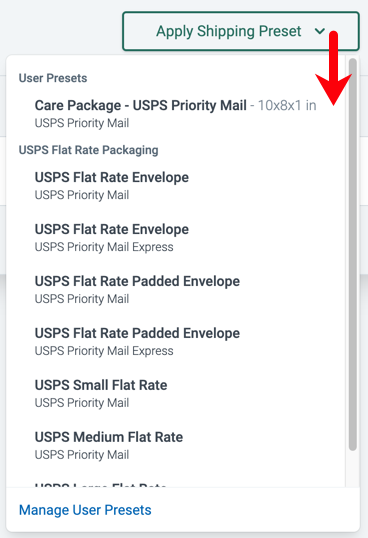Click Priority Mail Express subtitle under second Padded Envelope
Viewport: 368px width, 538px height.
coord(104,351)
